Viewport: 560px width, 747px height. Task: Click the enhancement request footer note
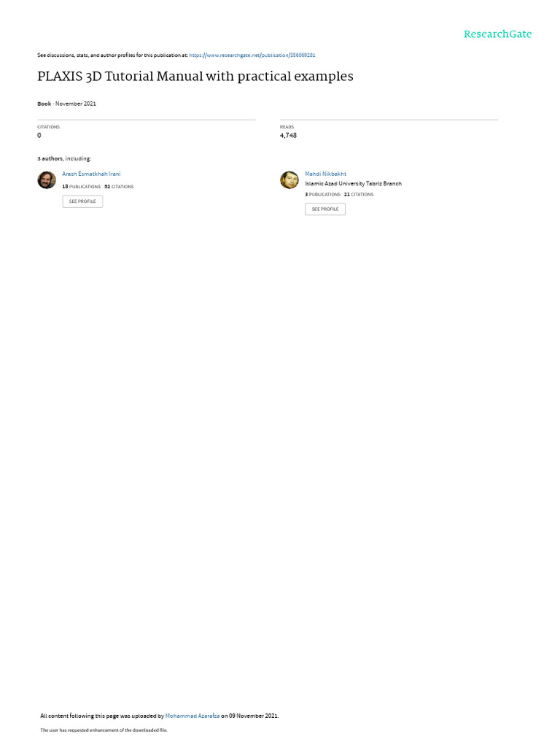tap(104, 729)
